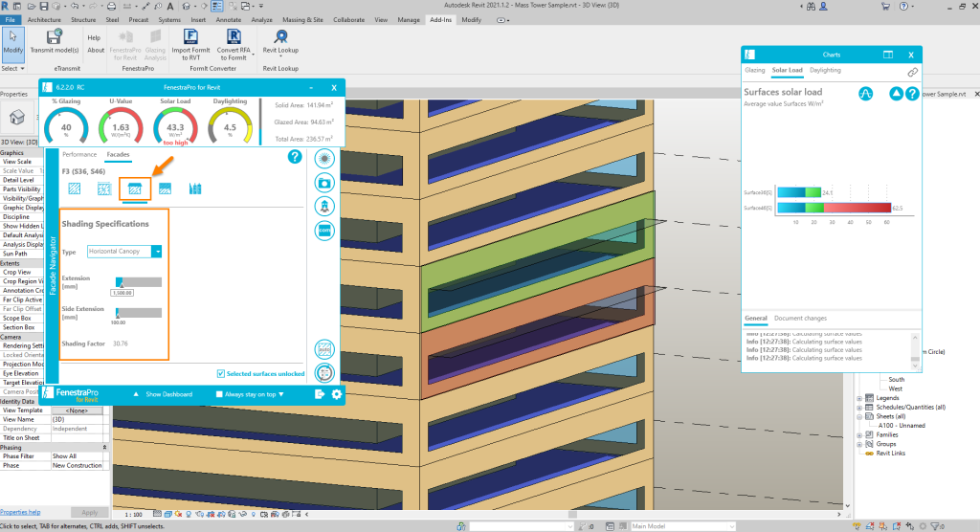This screenshot has height=532, width=980.
Task: Select Revit Links in project browser
Action: pos(890,454)
